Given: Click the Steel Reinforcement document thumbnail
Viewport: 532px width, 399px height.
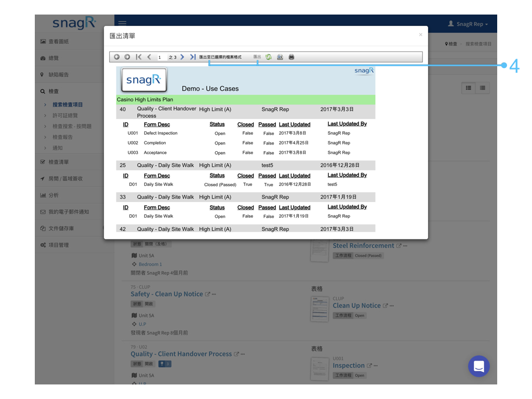Looking at the screenshot, I should 320,250.
